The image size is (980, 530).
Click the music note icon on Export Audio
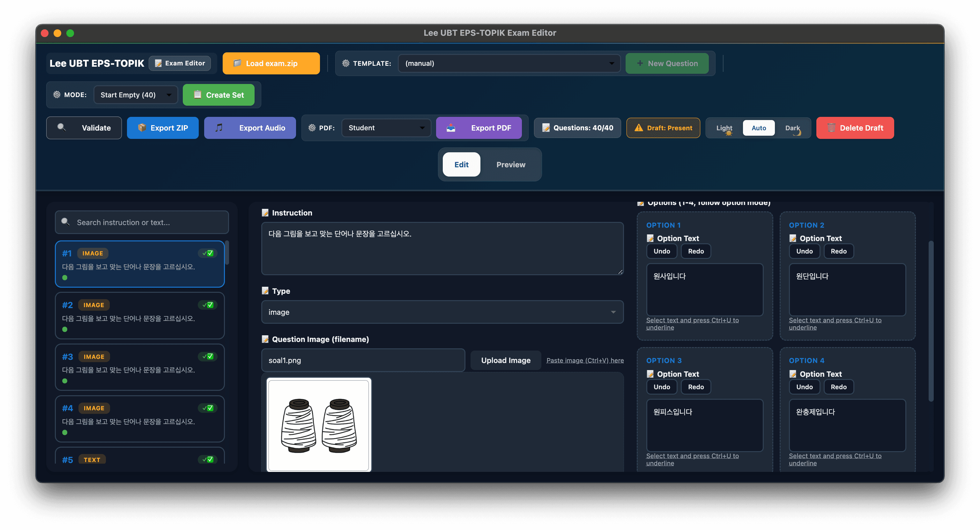[219, 128]
